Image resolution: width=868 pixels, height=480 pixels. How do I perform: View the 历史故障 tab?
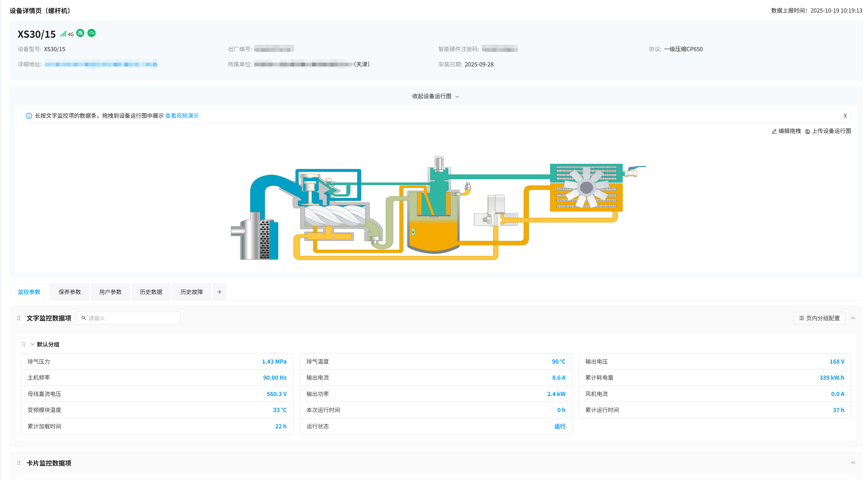click(191, 292)
